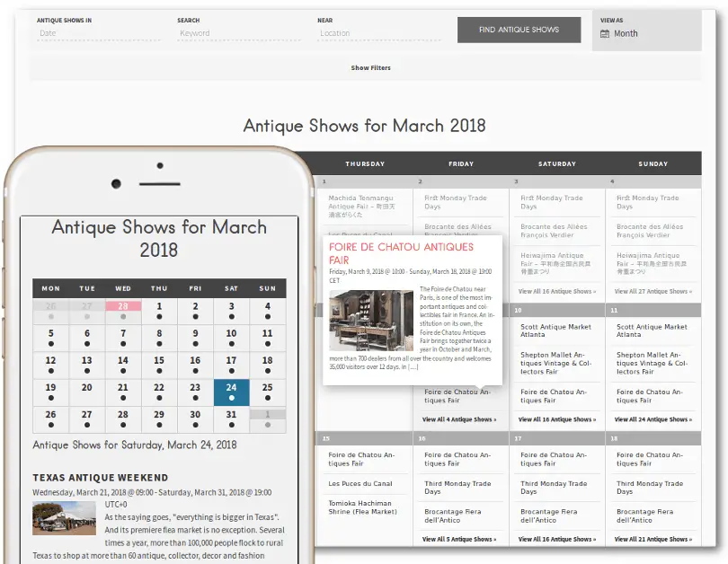The image size is (728, 564).
Task: Focus the Location input field
Action: coord(379,33)
